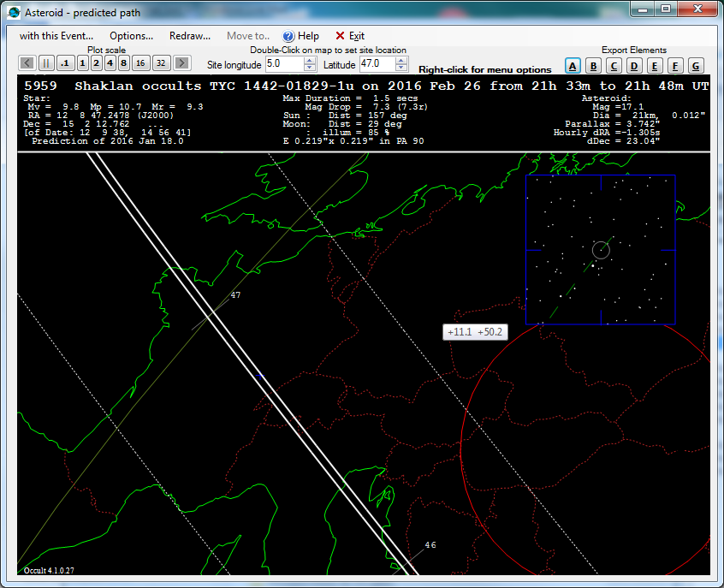Toggle Export Elements button A
Image resolution: width=724 pixels, height=588 pixels.
(573, 66)
